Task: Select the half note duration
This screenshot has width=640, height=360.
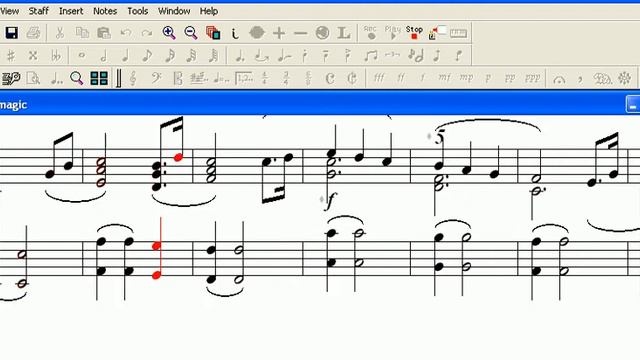Action: pos(104,56)
